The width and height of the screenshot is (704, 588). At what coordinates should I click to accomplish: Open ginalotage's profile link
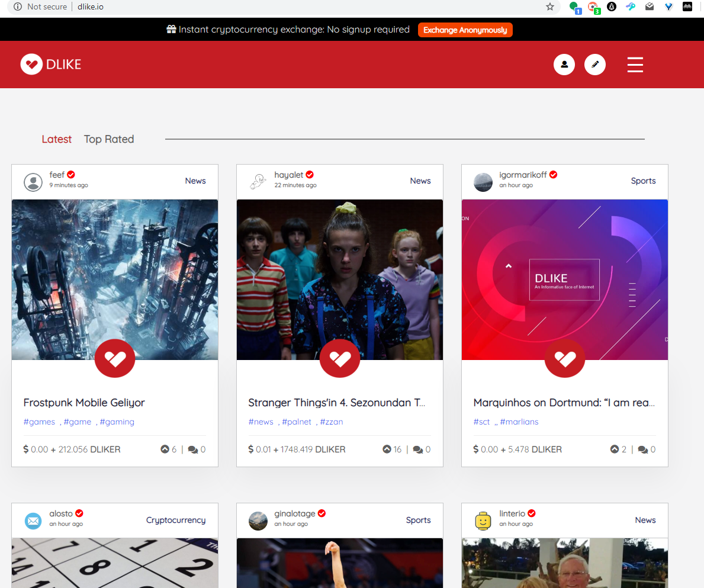coord(295,513)
